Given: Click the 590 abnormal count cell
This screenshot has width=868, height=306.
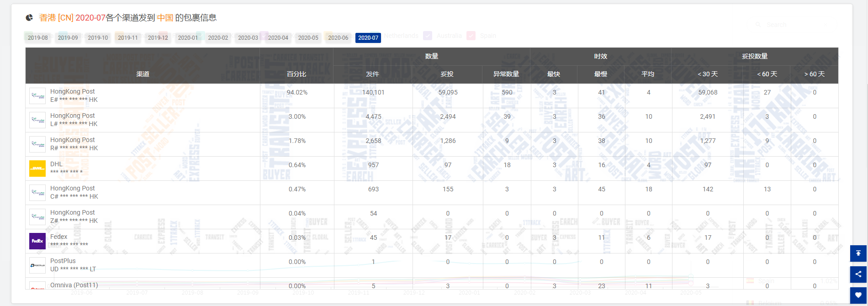Looking at the screenshot, I should pyautogui.click(x=507, y=92).
